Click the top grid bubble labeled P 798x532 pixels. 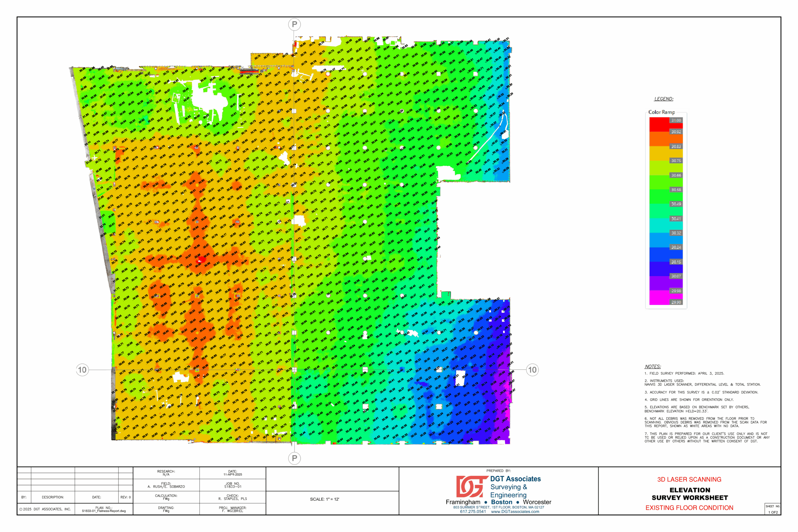[295, 24]
